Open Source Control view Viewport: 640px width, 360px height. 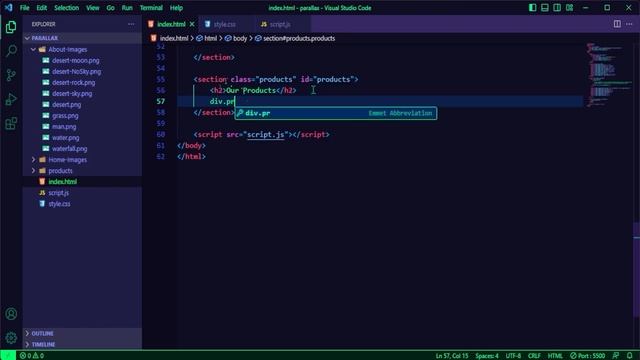coord(11,75)
